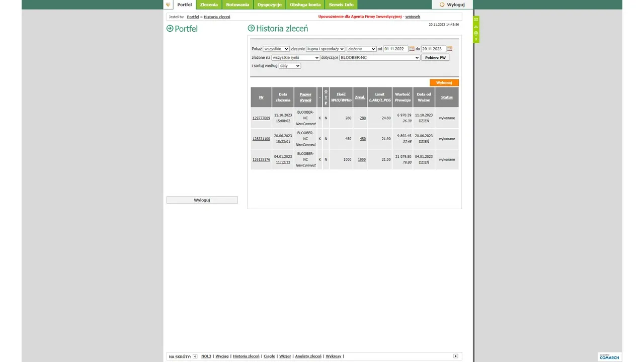Open the Obsługa konta tab
This screenshot has height=362, width=644.
305,5
